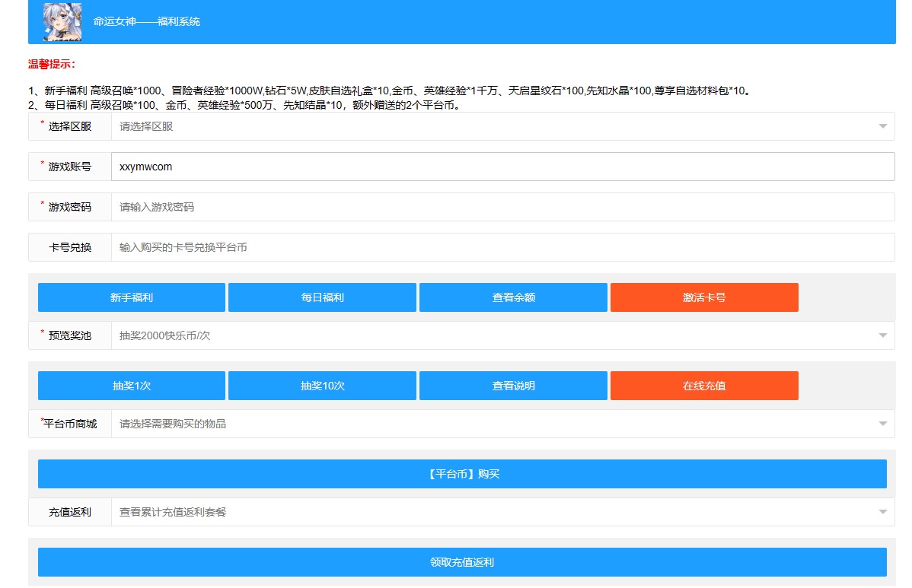Click the 查看说明 button
912x588 pixels.
coord(513,386)
